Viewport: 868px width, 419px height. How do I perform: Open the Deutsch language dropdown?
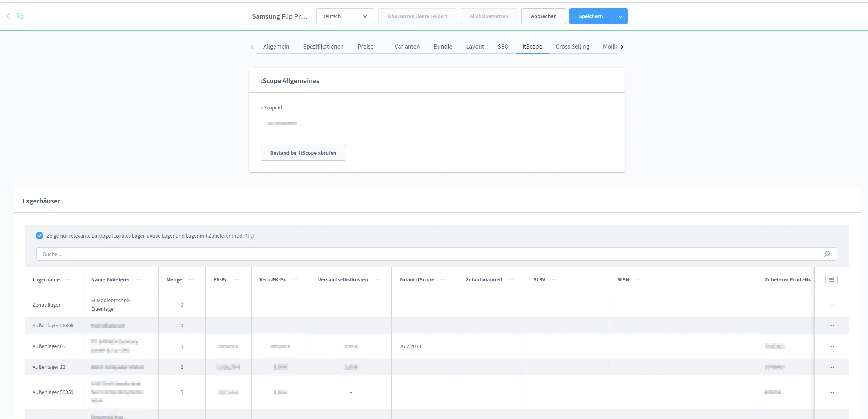345,16
